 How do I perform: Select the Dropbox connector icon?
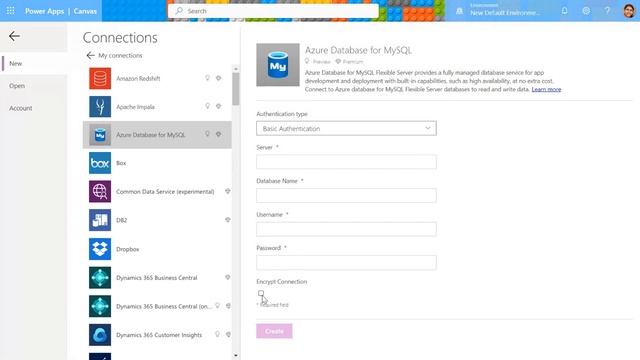[100, 249]
